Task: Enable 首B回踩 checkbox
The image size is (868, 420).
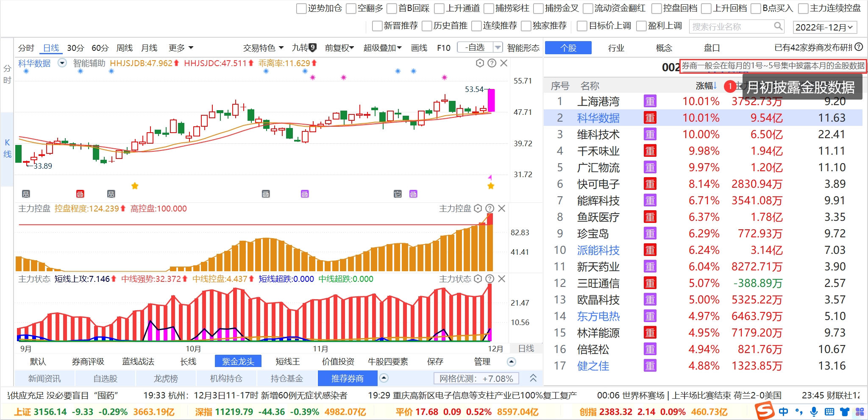Action: (x=392, y=8)
